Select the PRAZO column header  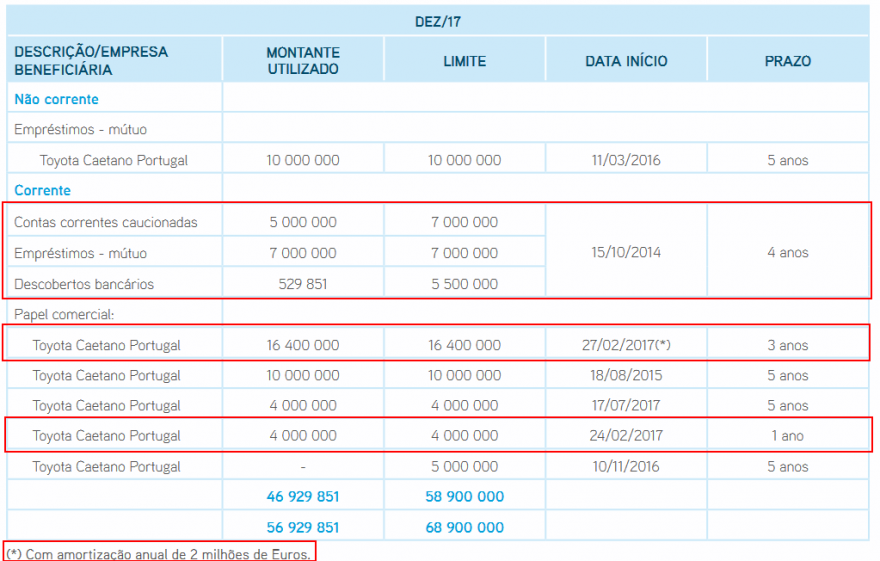click(x=788, y=61)
